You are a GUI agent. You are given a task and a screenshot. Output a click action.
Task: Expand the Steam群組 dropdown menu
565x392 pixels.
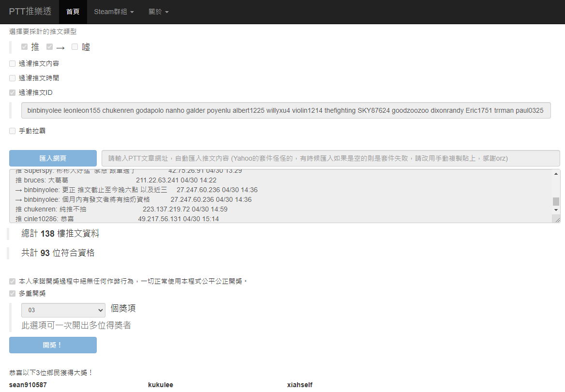pyautogui.click(x=114, y=12)
